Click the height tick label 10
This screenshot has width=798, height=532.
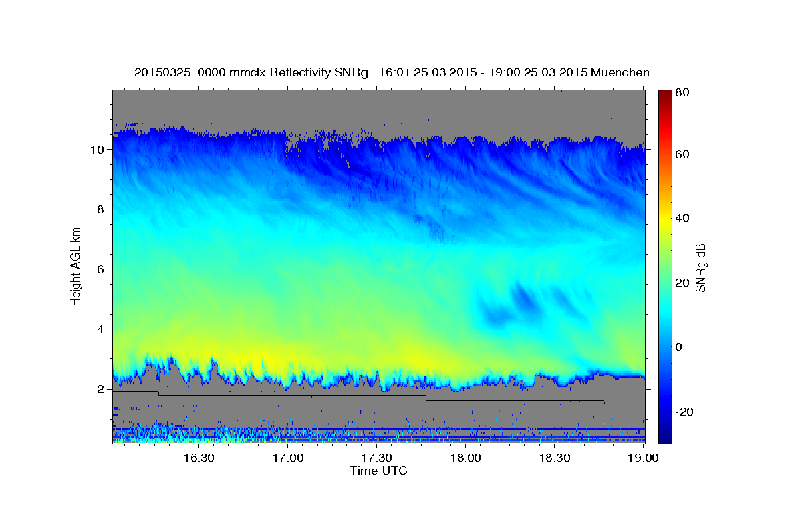[x=98, y=150]
